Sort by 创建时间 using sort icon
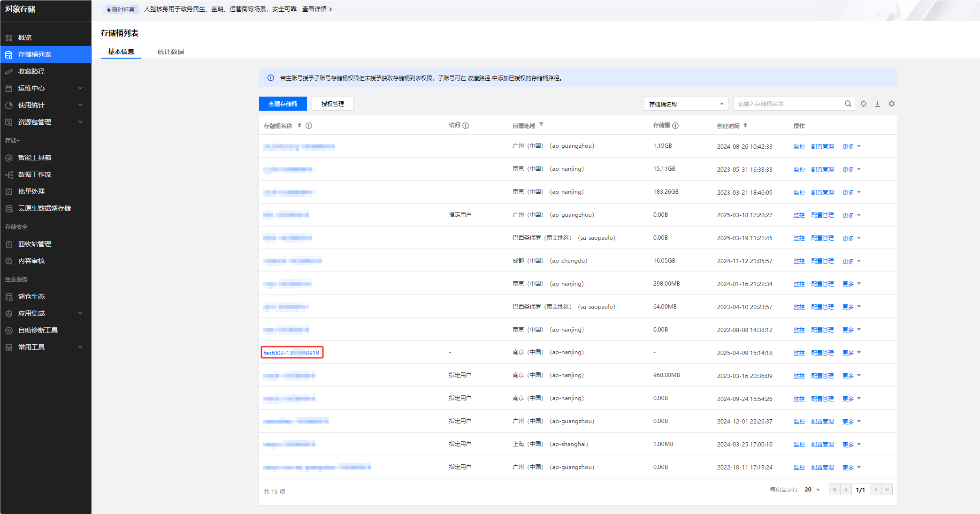The image size is (980, 514). tap(745, 125)
